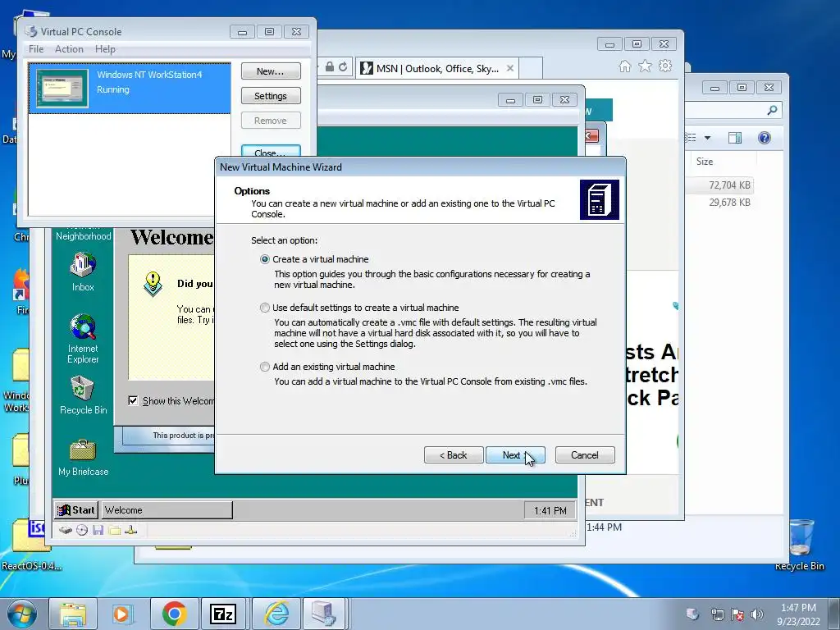Screen dimensions: 840x630
Task: Open Internet Explorer from the taskbar
Action: pos(276,614)
